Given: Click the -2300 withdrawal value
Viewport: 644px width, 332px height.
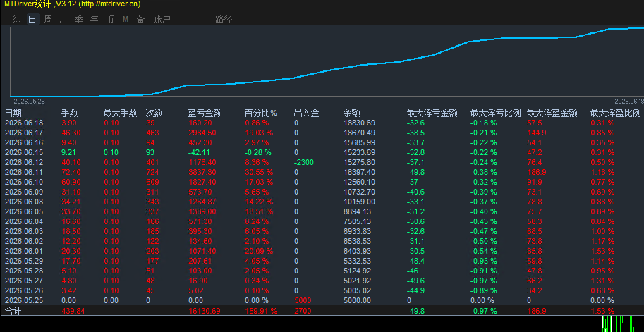Looking at the screenshot, I should click(304, 163).
